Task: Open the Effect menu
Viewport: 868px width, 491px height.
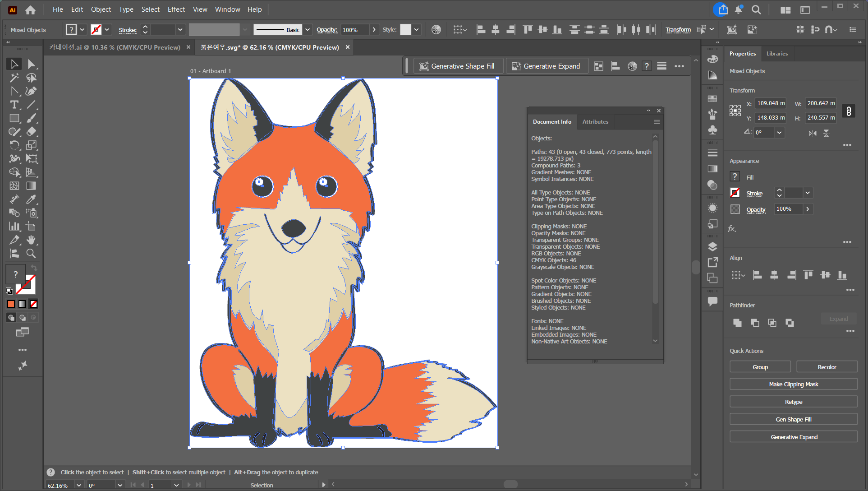Action: 176,9
